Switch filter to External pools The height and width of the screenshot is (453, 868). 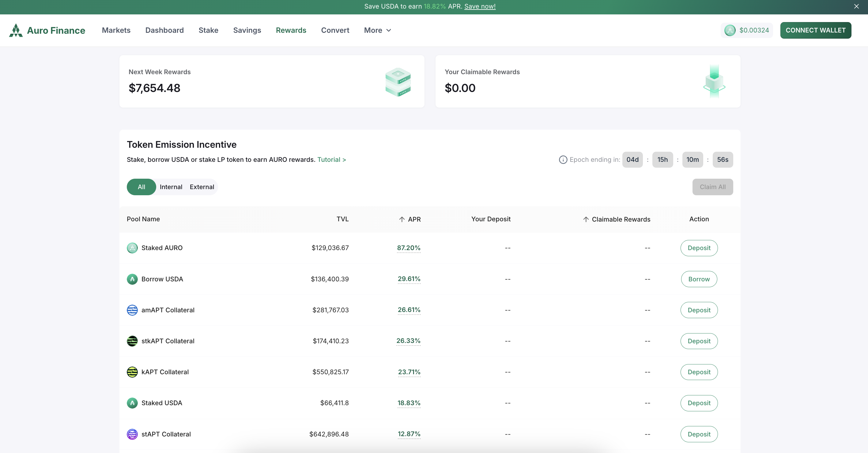tap(202, 187)
